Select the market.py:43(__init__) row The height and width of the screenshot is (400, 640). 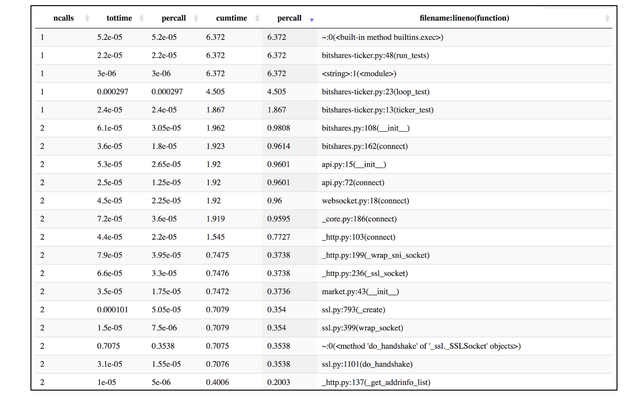323,291
